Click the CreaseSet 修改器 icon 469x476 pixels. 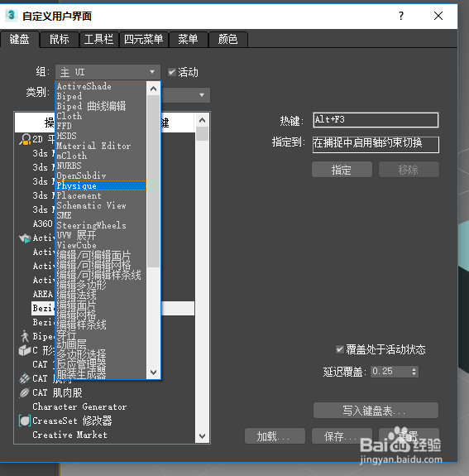click(x=25, y=421)
